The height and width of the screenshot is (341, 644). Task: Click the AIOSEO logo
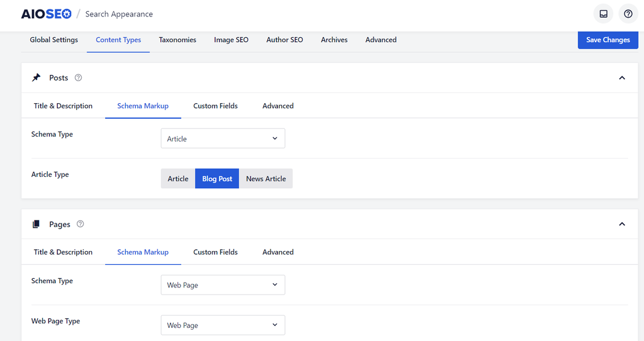coord(47,14)
